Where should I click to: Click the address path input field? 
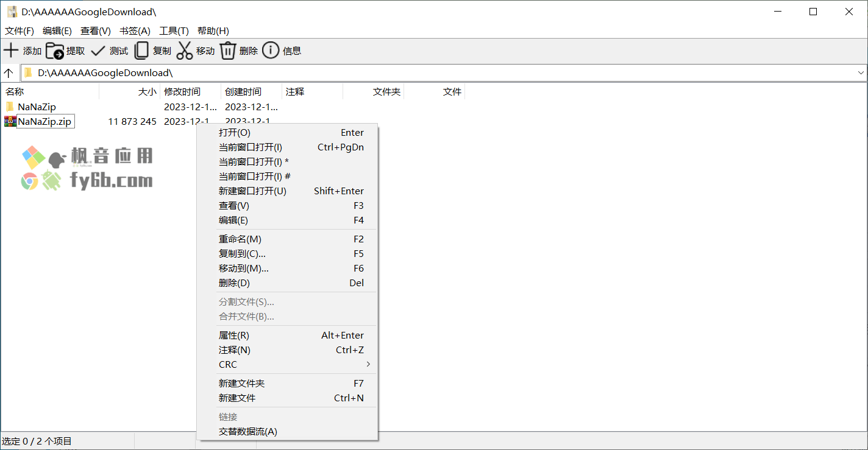[x=444, y=73]
